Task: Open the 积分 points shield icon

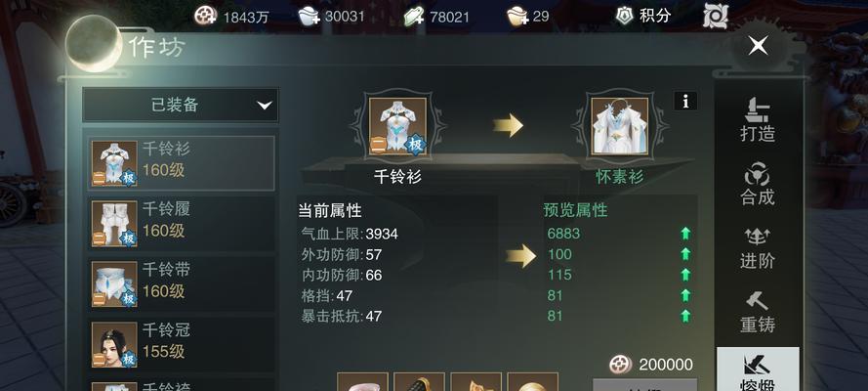Action: coord(625,16)
